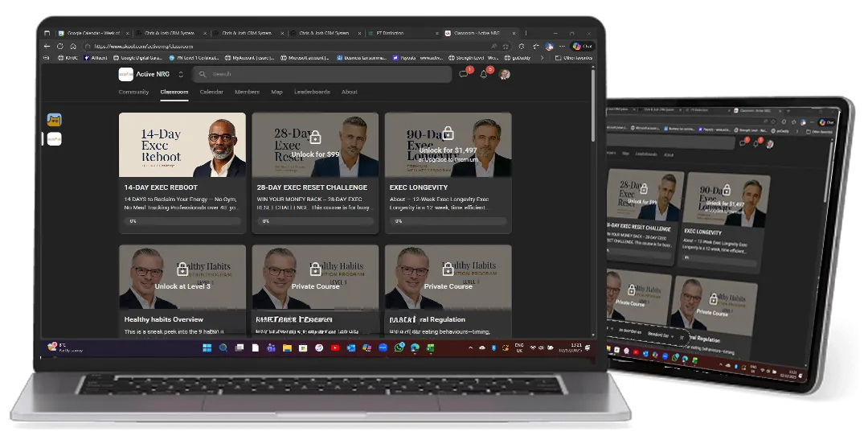Viewport: 868px width, 444px height.
Task: Open Windows Start menu on the taskbar
Action: point(207,348)
